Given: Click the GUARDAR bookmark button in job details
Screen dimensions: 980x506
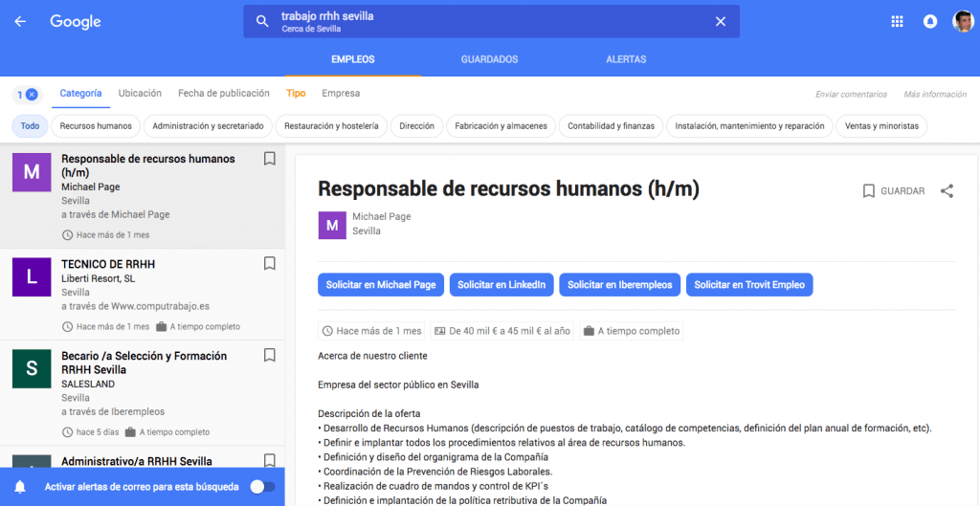Looking at the screenshot, I should tap(894, 191).
